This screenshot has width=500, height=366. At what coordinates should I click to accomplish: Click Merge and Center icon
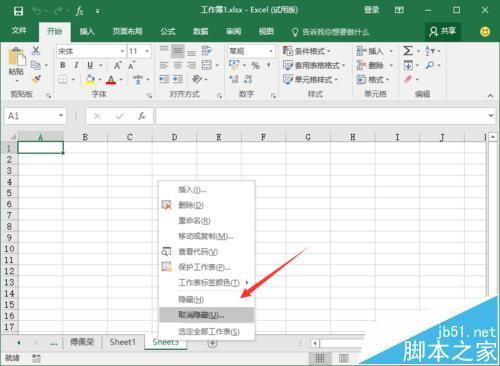coord(207,65)
